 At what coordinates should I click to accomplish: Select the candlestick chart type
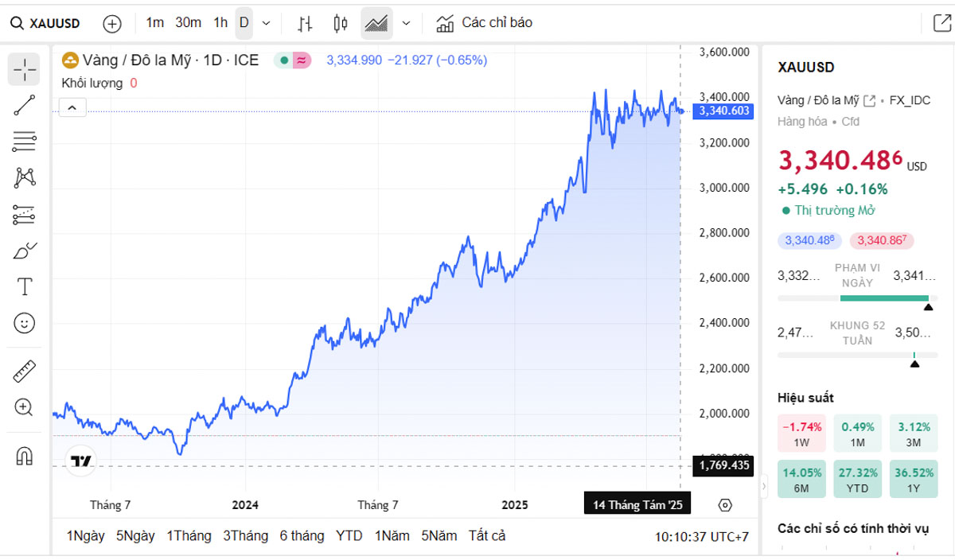point(341,24)
